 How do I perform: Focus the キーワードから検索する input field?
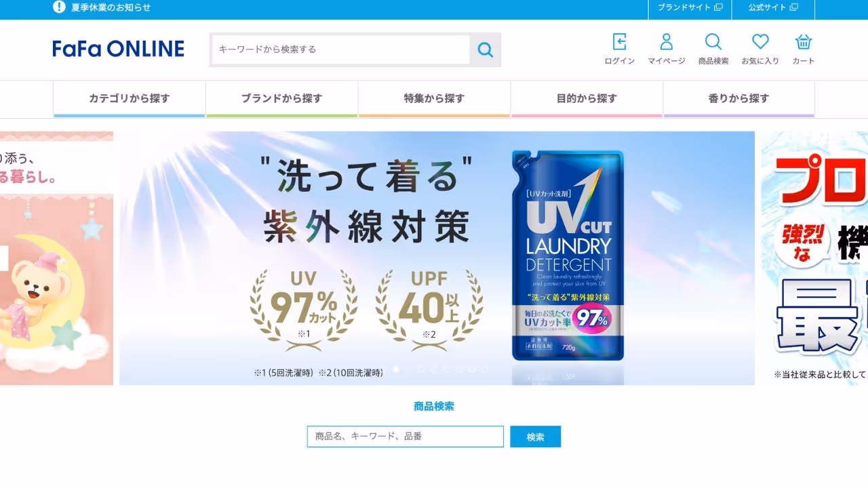coord(341,49)
